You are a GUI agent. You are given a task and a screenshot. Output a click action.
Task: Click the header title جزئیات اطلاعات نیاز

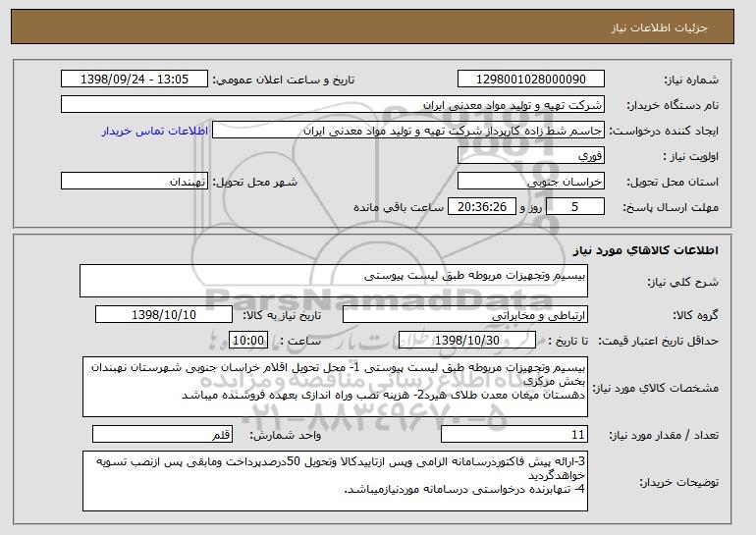659,27
